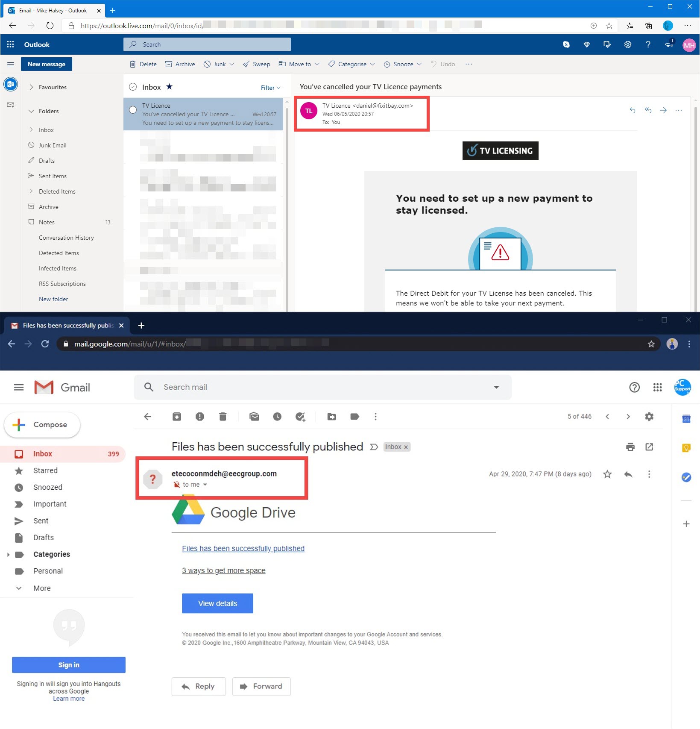Star the Gmail message

[607, 474]
